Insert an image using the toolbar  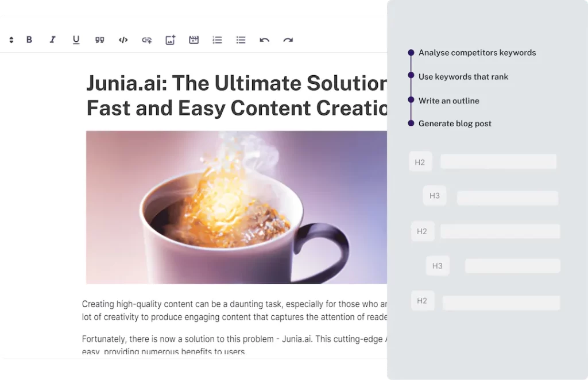170,40
